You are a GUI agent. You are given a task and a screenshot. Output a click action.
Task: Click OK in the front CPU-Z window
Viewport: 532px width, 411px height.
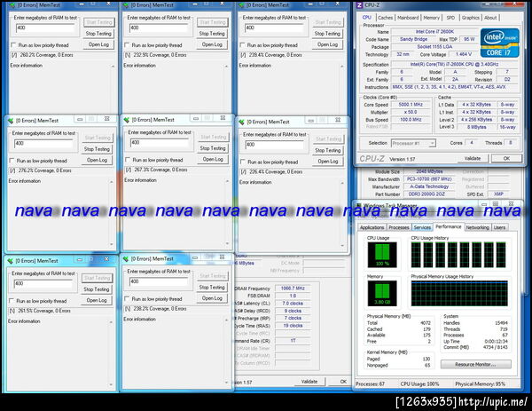pos(506,158)
